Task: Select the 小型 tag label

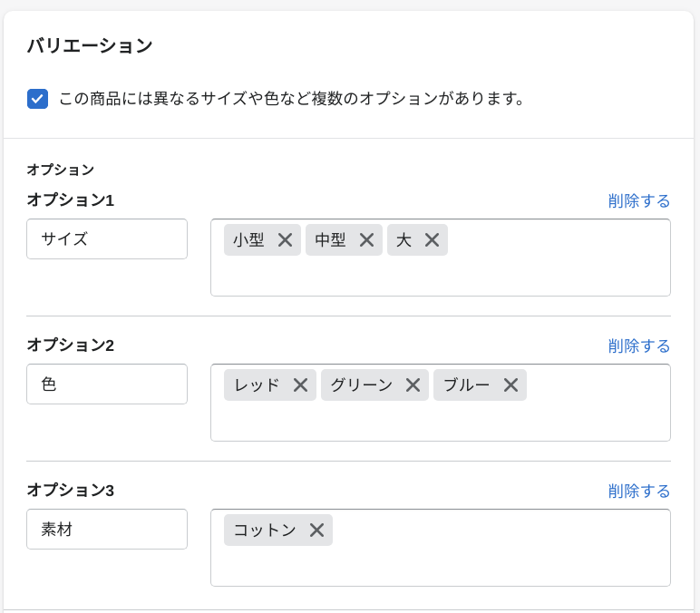Action: click(248, 240)
